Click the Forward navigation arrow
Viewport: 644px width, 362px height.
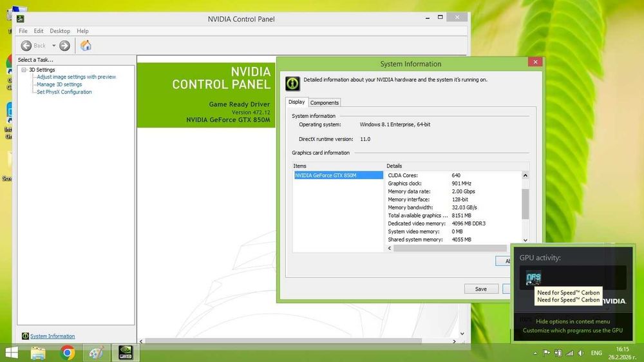pos(64,46)
